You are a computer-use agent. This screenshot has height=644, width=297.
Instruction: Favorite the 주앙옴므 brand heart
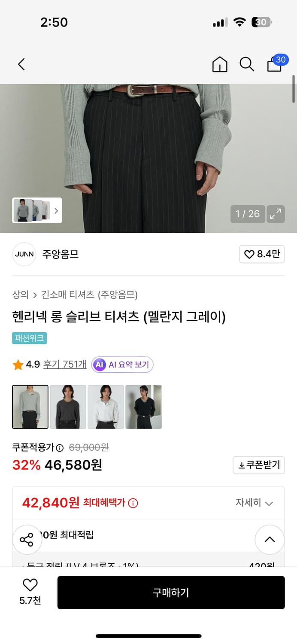pyautogui.click(x=262, y=254)
